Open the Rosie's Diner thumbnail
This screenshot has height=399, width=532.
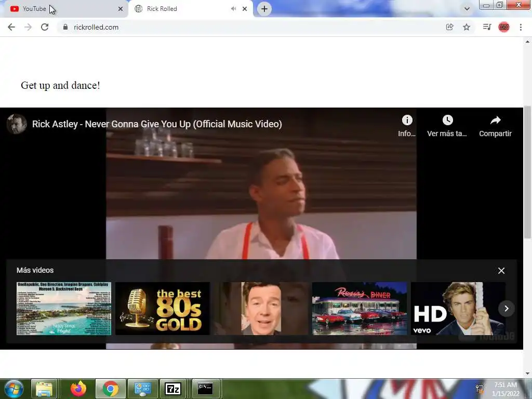pyautogui.click(x=360, y=309)
